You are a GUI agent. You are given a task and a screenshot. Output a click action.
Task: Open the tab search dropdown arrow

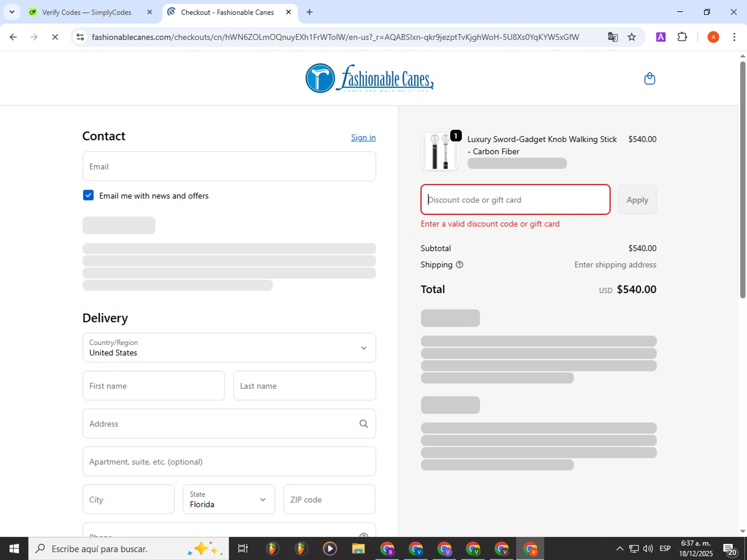[x=12, y=12]
